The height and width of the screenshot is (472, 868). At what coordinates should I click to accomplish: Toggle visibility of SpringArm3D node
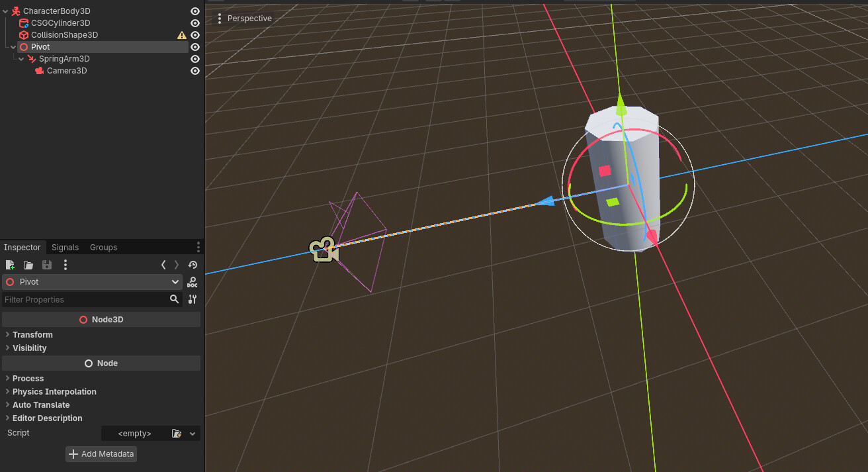(195, 59)
